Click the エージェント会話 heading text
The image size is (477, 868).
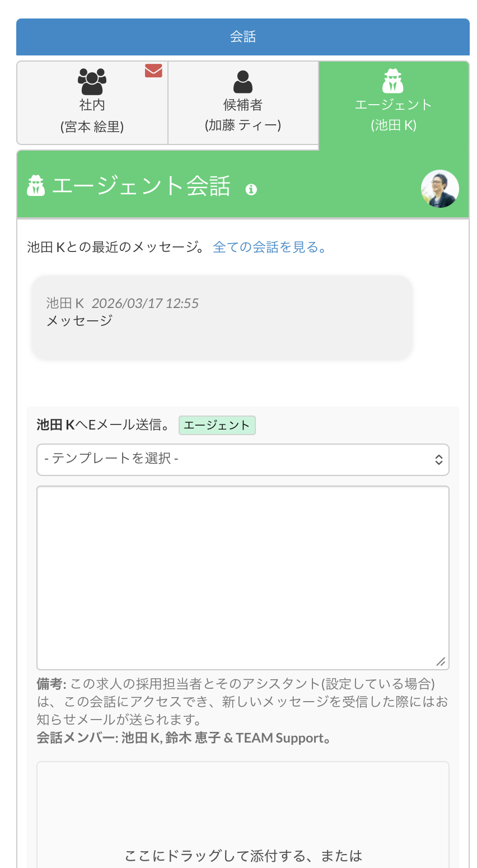pos(141,186)
